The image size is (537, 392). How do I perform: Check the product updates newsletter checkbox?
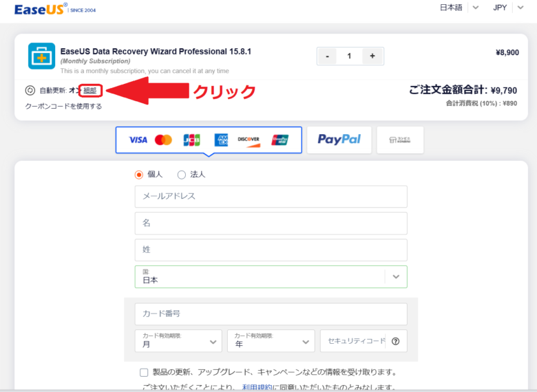pos(144,372)
